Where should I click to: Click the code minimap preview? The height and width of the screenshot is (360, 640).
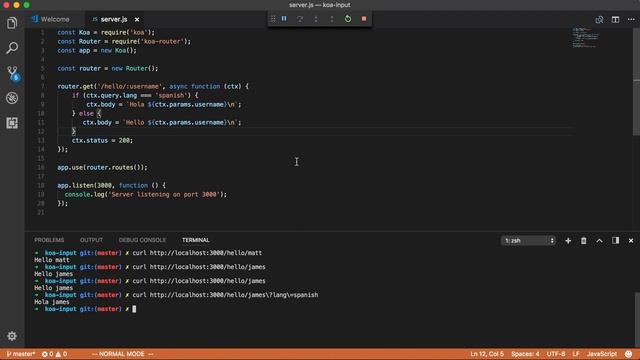(586, 38)
